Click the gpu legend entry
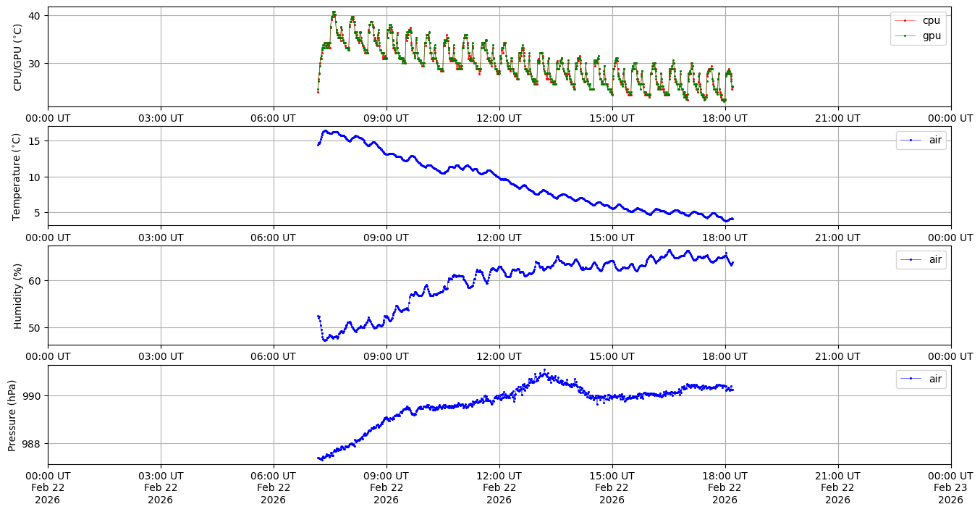 tap(931, 35)
